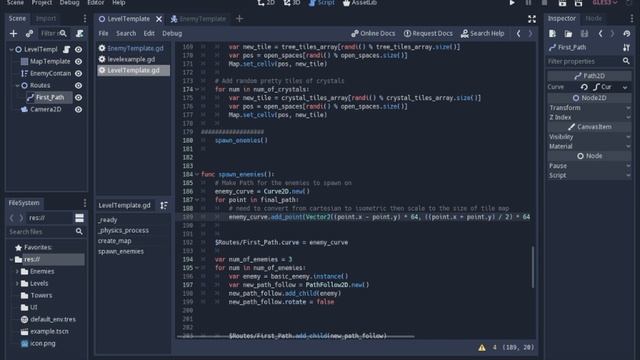Open the Scene dock options menu
The height and width of the screenshot is (360, 640).
point(84,18)
